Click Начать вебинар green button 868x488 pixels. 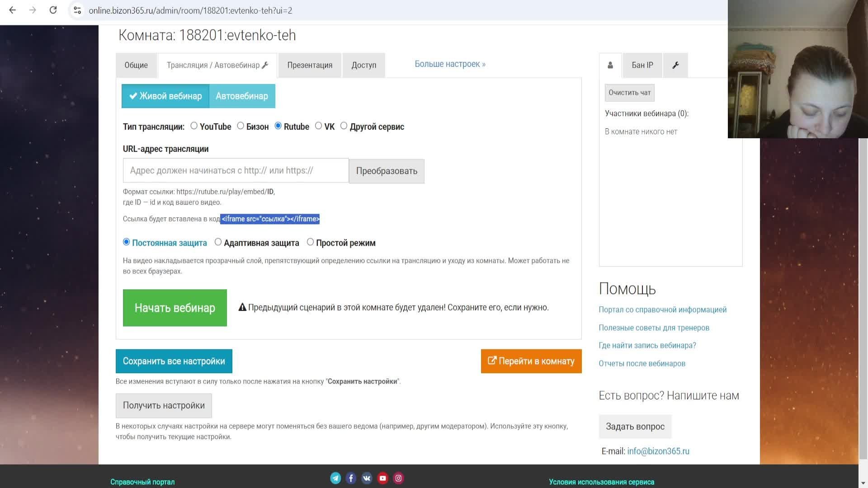click(x=175, y=308)
